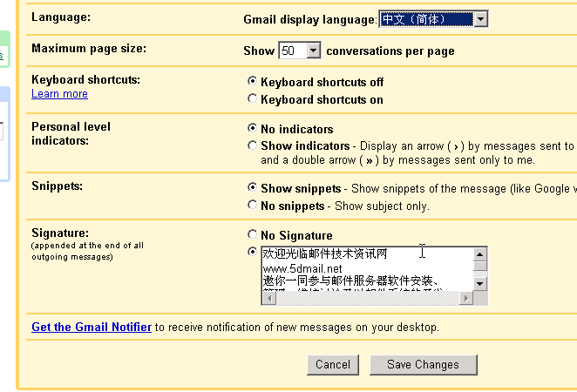The height and width of the screenshot is (392, 577).
Task: Click the Signature: setting label
Action: click(x=60, y=233)
